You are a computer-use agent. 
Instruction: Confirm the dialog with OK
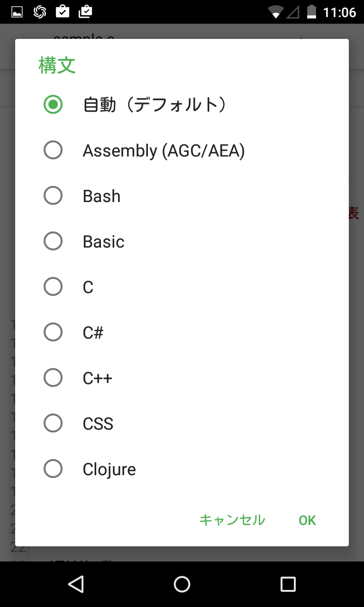(x=307, y=520)
